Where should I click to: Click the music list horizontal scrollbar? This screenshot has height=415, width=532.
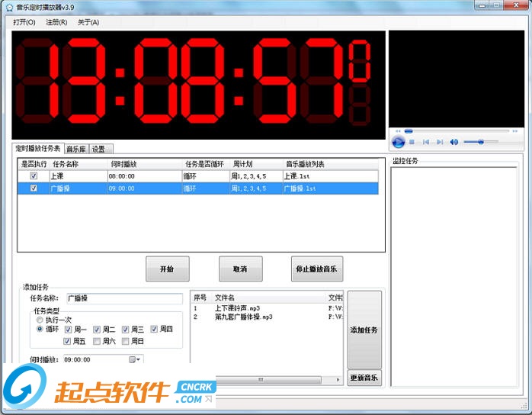click(x=268, y=380)
